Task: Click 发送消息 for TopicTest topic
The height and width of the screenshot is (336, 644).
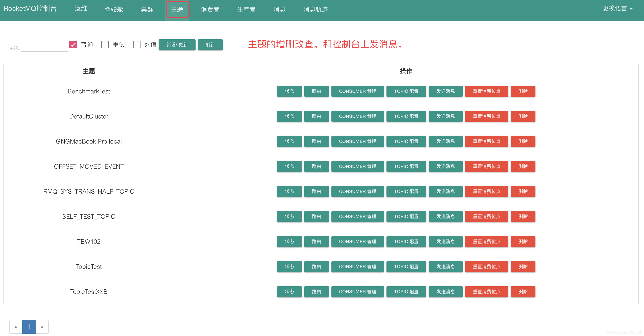Action: [446, 266]
